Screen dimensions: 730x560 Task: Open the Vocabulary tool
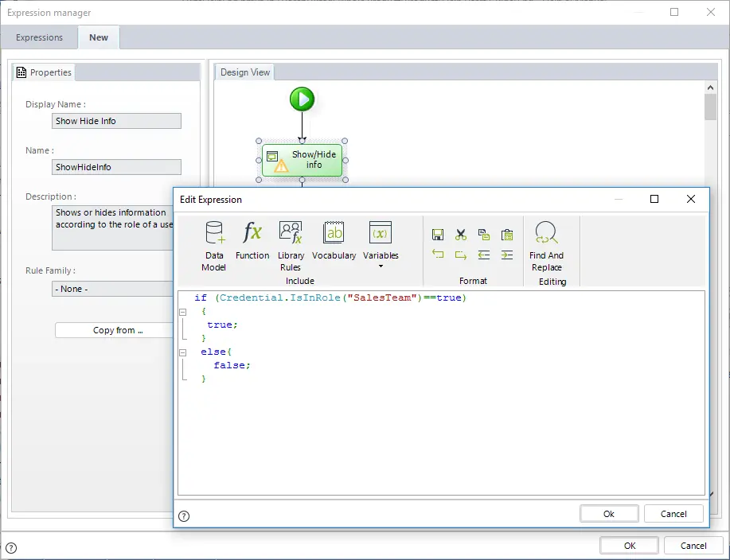point(334,240)
